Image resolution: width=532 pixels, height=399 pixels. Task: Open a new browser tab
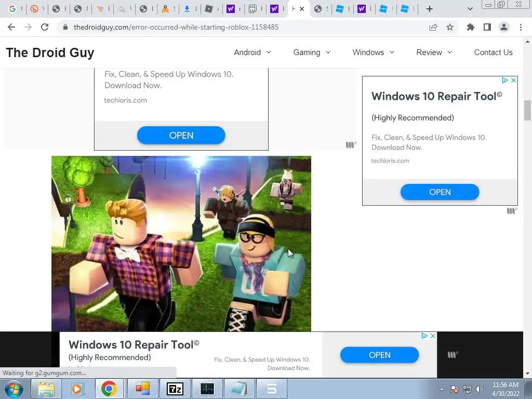430,9
